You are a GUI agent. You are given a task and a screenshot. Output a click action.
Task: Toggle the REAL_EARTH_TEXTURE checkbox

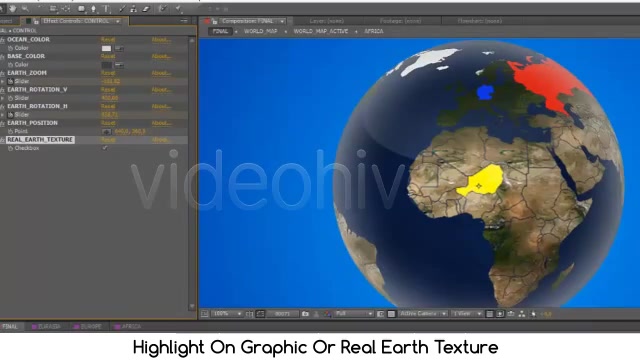pos(105,148)
